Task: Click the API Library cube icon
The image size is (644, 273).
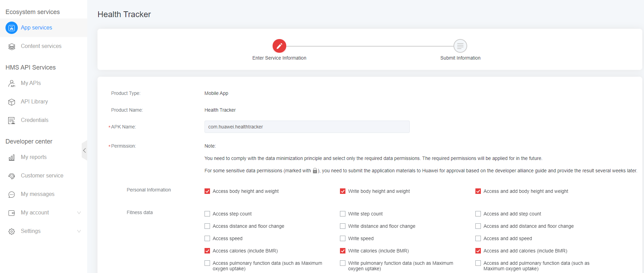Action: (x=12, y=102)
